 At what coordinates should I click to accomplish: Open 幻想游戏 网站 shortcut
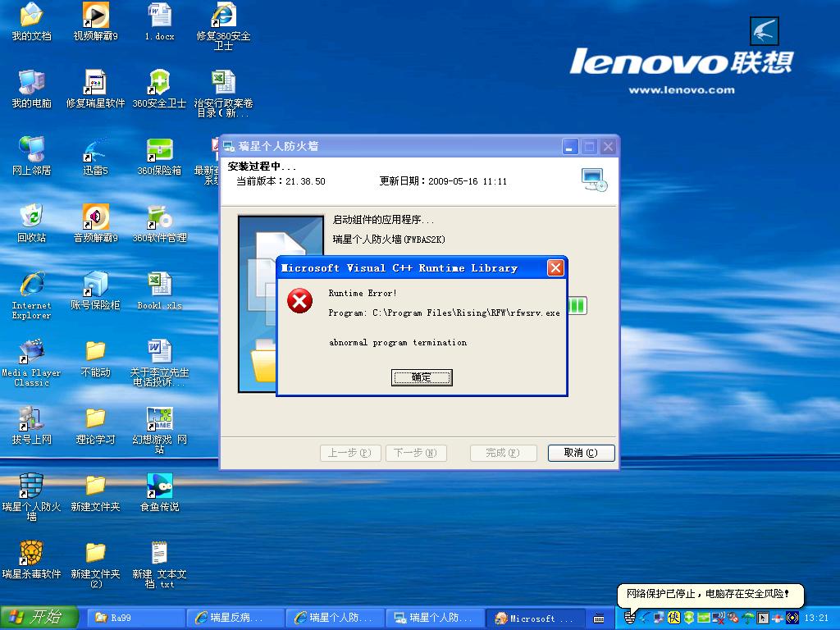[160, 430]
